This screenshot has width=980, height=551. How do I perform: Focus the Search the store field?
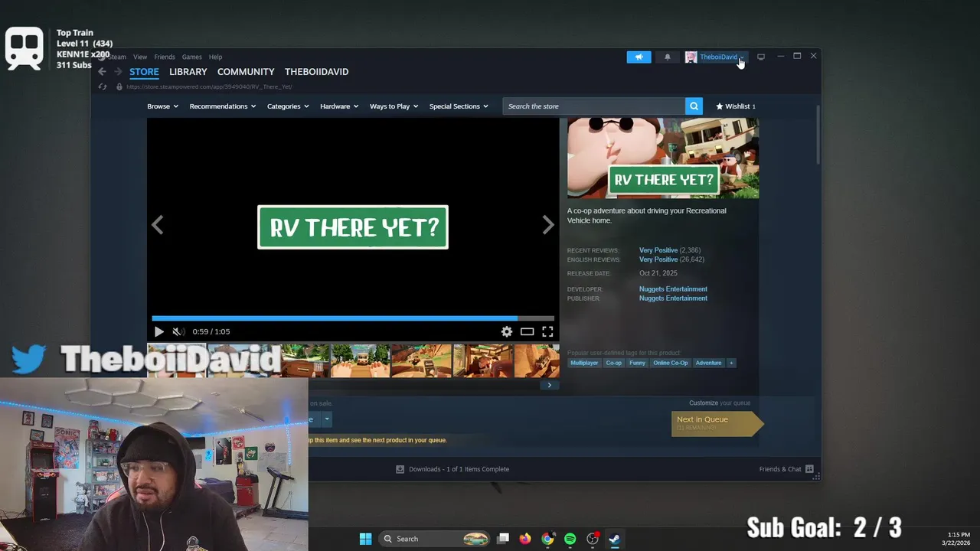594,106
